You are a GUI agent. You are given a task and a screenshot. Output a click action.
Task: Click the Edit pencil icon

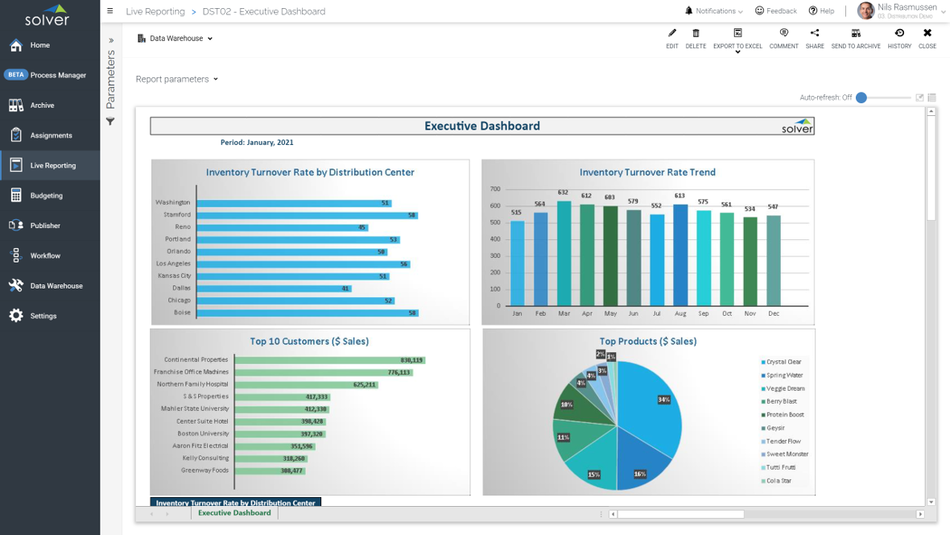(x=672, y=34)
